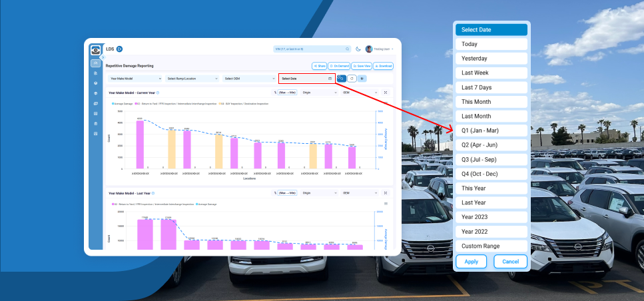Click the reset/refresh filter icon button

[352, 79]
